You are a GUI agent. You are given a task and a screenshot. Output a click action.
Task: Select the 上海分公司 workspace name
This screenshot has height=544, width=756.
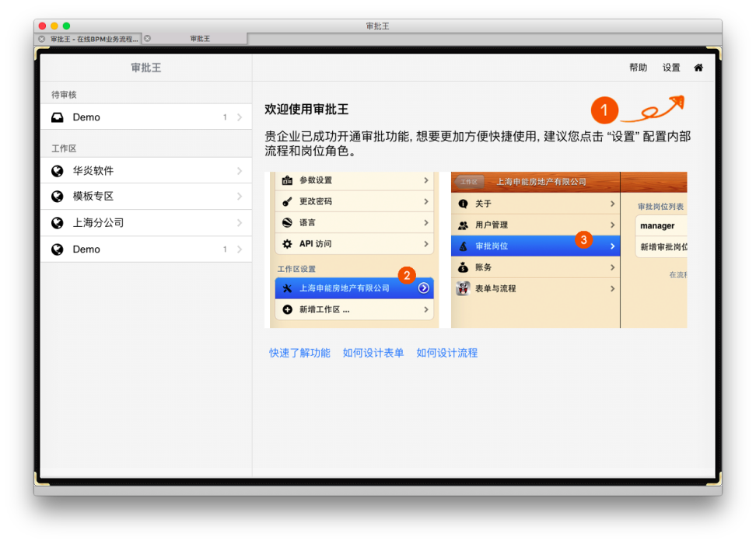click(x=98, y=222)
